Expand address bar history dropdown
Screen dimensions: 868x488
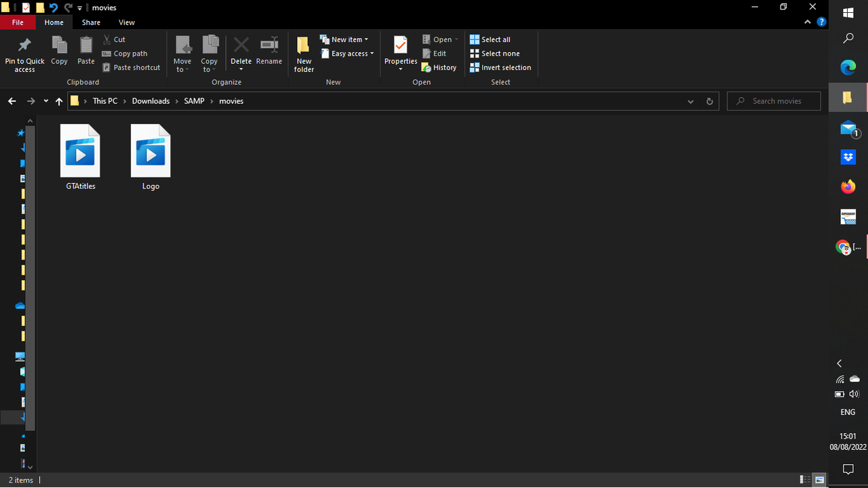(x=690, y=101)
